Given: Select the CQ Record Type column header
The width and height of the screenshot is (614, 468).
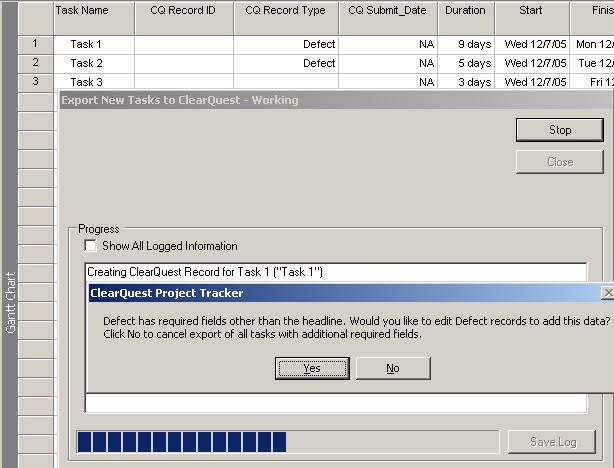Looking at the screenshot, I should click(286, 18).
